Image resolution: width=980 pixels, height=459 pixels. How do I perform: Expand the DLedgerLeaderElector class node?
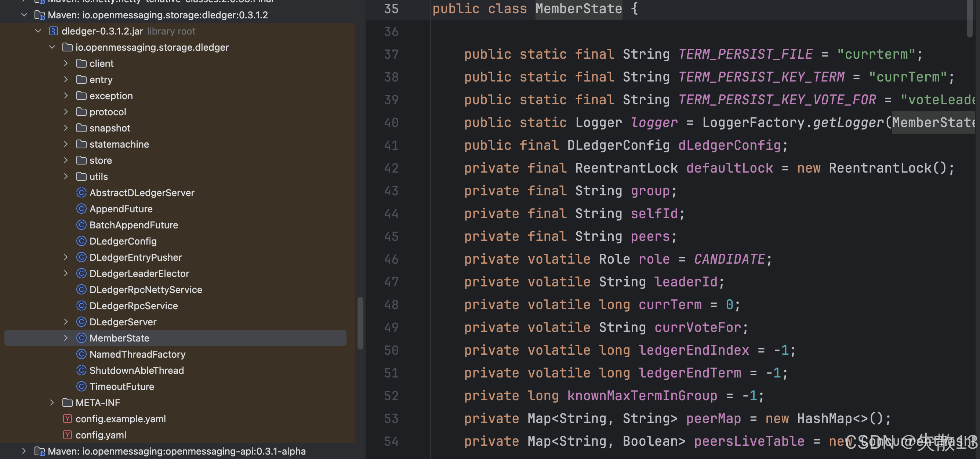(66, 273)
